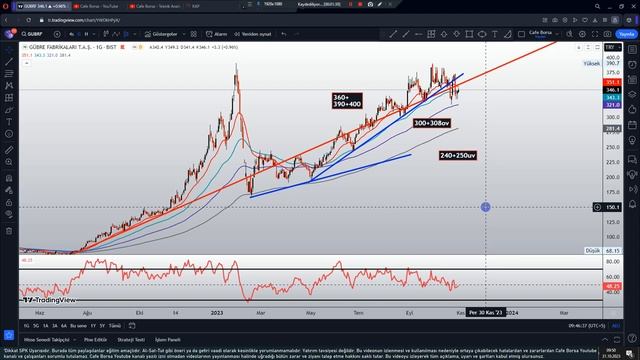Click the 300+308ov text label on chart
The image size is (640, 360).
click(432, 123)
